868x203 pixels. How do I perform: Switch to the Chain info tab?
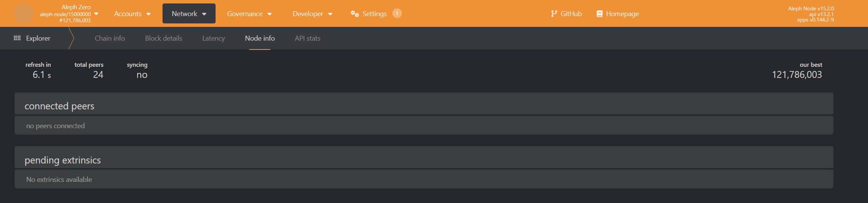point(110,38)
